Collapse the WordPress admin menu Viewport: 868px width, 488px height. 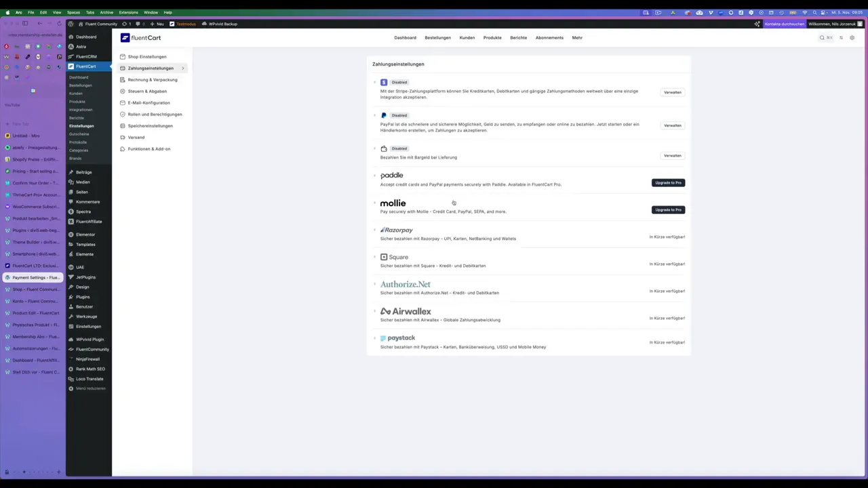coord(89,388)
